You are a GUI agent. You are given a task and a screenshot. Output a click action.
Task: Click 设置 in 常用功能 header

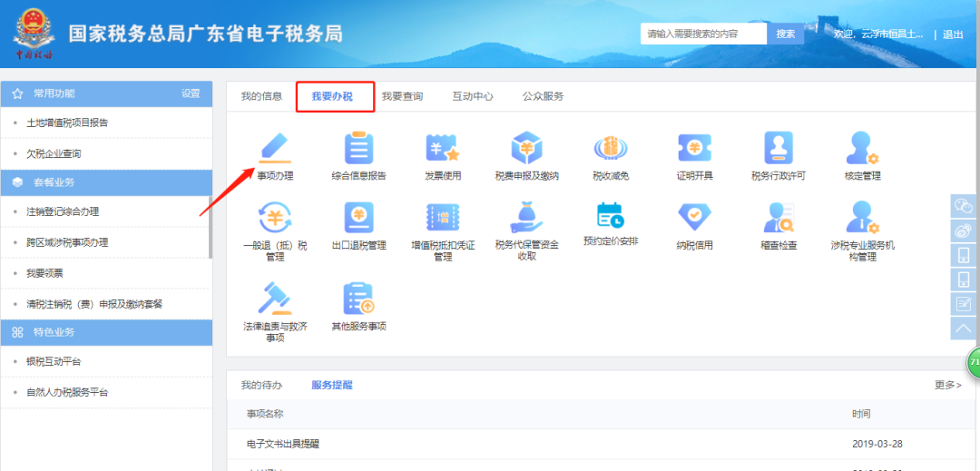(191, 93)
